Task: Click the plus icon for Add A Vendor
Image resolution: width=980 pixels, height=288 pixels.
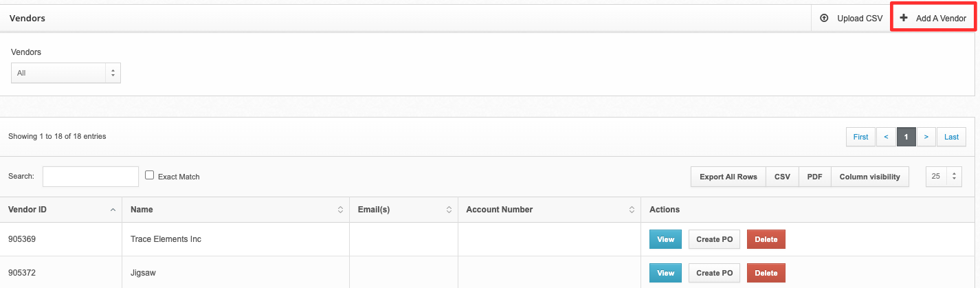Action: tap(904, 19)
